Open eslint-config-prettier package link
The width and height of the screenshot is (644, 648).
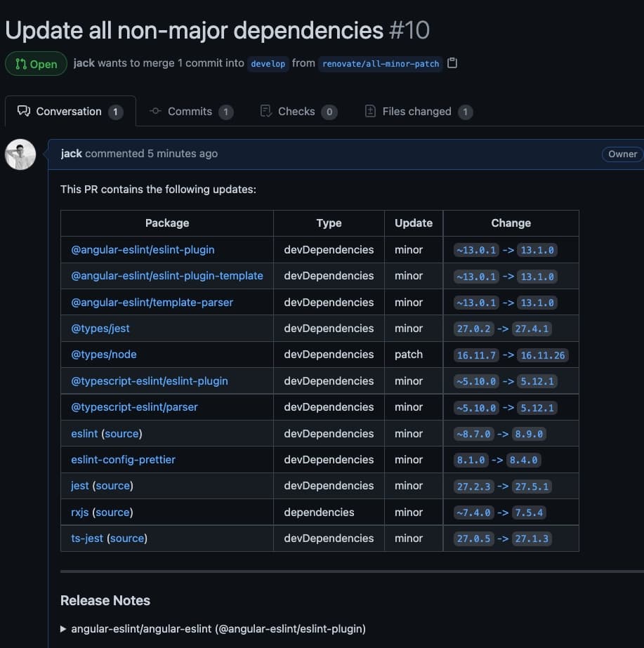coord(123,460)
